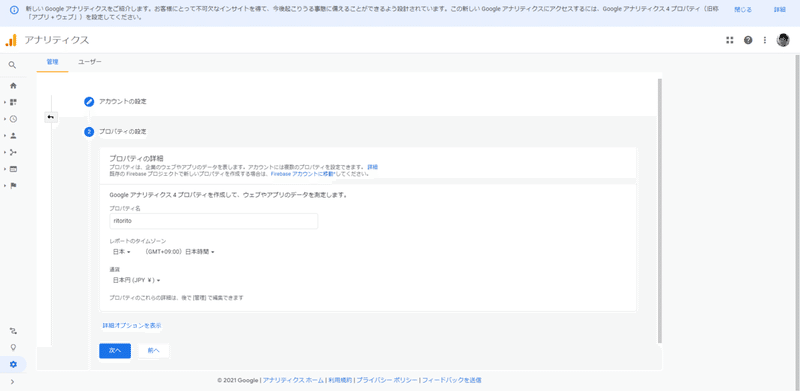
Task: Expand the Acquisition section arrow in sidebar
Action: (x=5, y=152)
